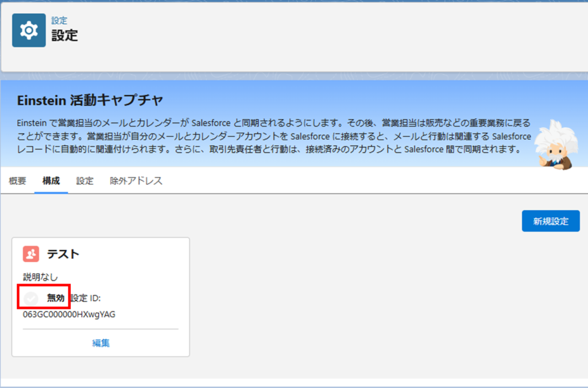
Task: Click the large 設定 page title
Action: (64, 36)
